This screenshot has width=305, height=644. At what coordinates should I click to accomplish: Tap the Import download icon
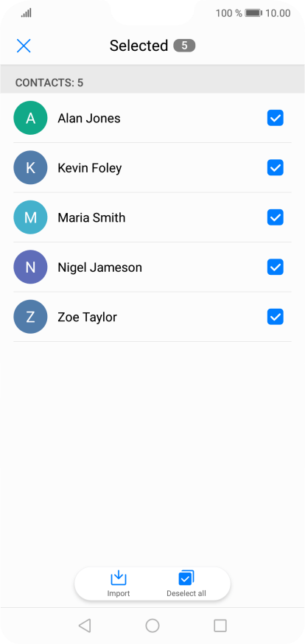point(118,578)
